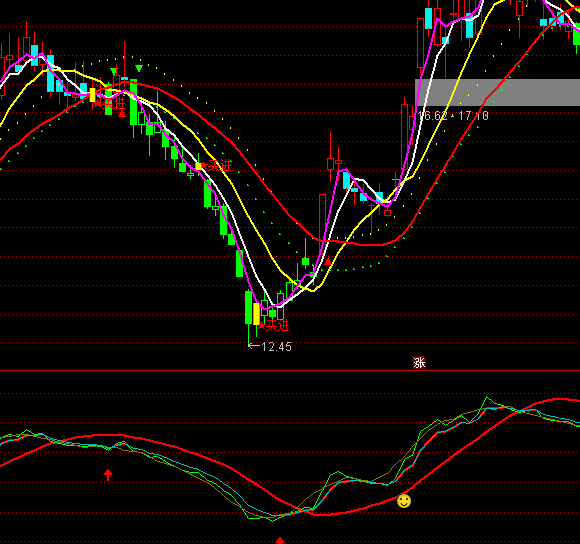
Task: Select yellow candle beside the bottom 买进 label
Action: point(256,314)
